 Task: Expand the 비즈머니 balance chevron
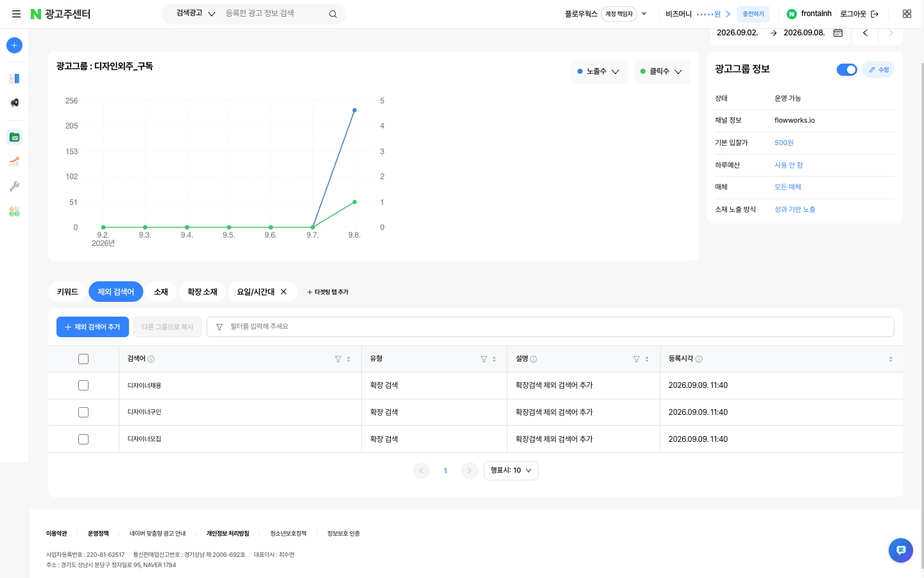tap(728, 14)
